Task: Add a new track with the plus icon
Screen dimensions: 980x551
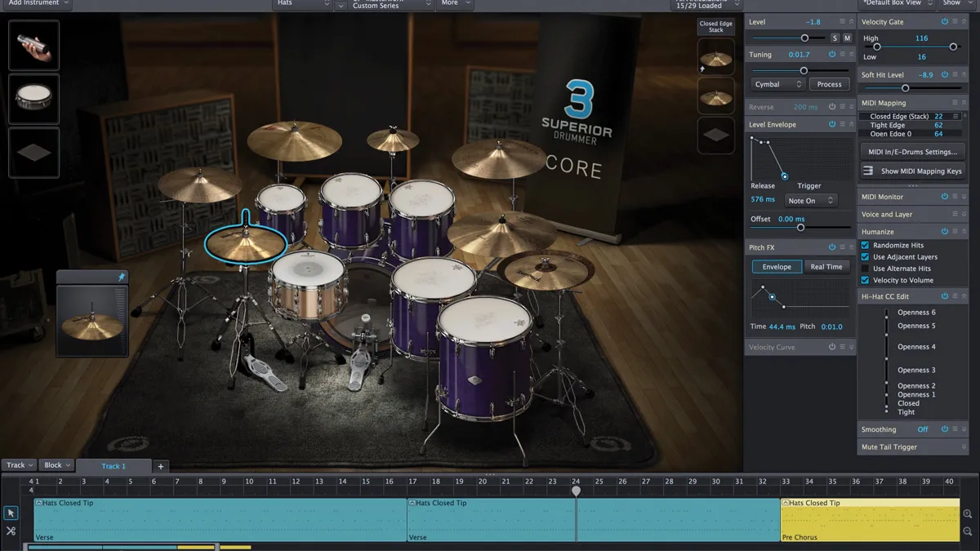Action: (x=160, y=465)
